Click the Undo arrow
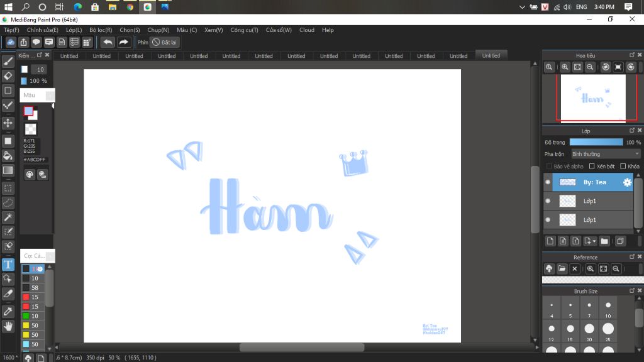The height and width of the screenshot is (362, 644). coord(108,42)
